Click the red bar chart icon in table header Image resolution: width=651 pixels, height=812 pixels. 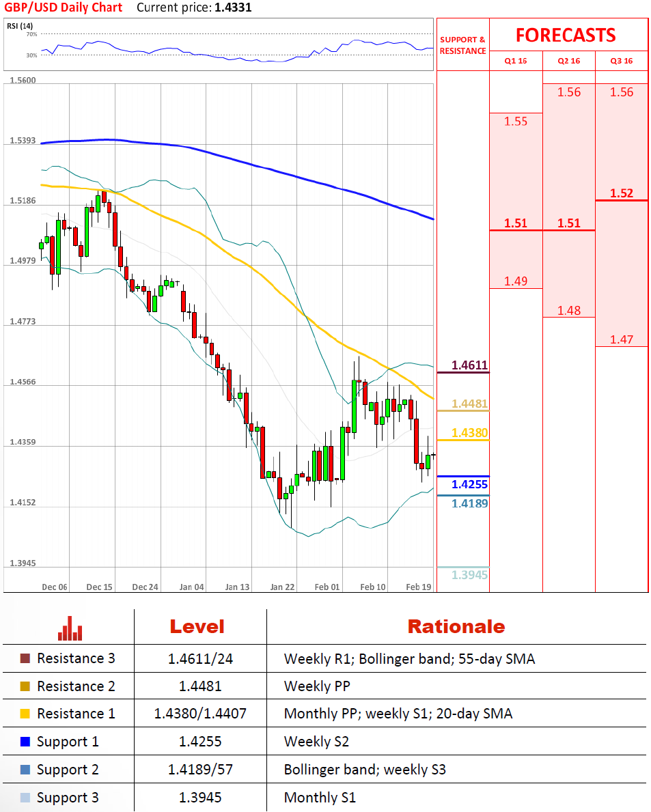(70, 628)
